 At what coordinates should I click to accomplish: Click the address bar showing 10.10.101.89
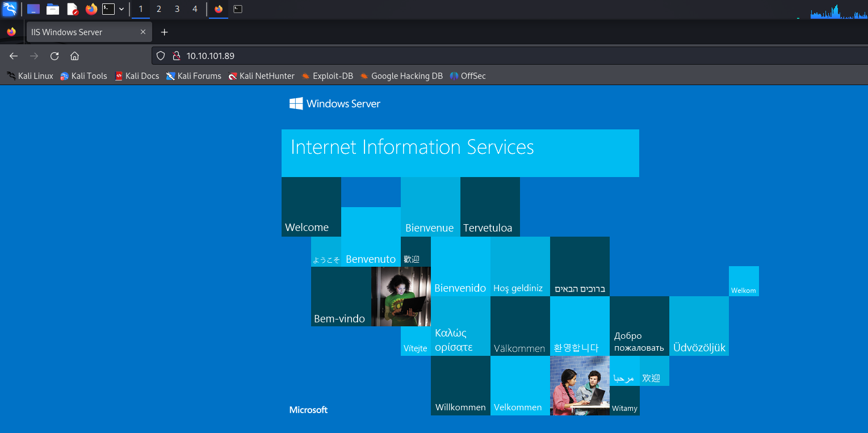397,56
